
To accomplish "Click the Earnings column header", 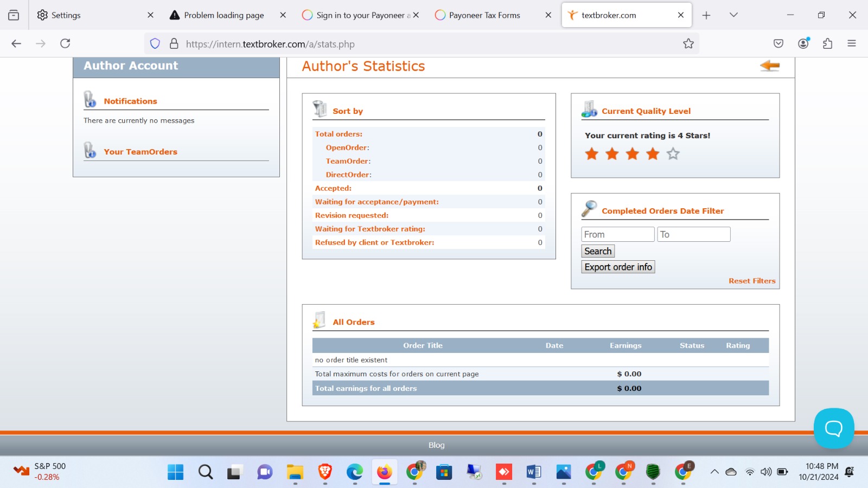I will tap(626, 345).
